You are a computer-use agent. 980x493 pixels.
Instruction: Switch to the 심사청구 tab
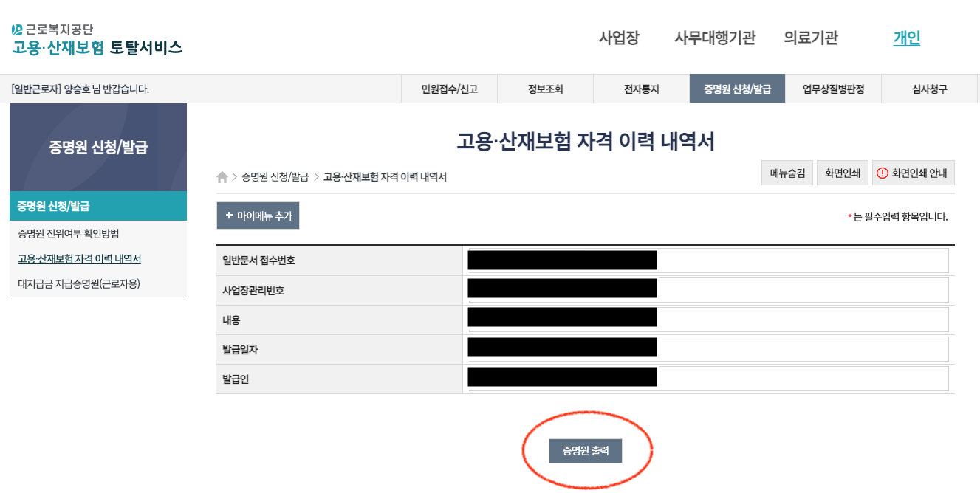[929, 88]
